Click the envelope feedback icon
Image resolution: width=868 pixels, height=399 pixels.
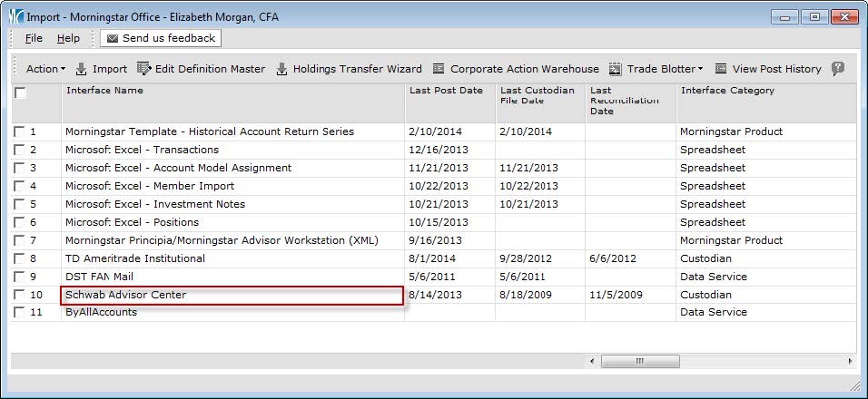(113, 38)
